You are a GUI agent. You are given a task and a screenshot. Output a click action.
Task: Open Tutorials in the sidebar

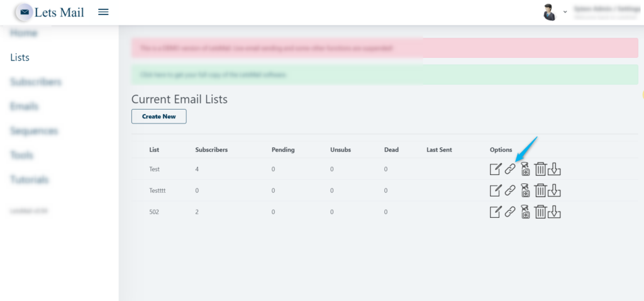[x=30, y=179]
